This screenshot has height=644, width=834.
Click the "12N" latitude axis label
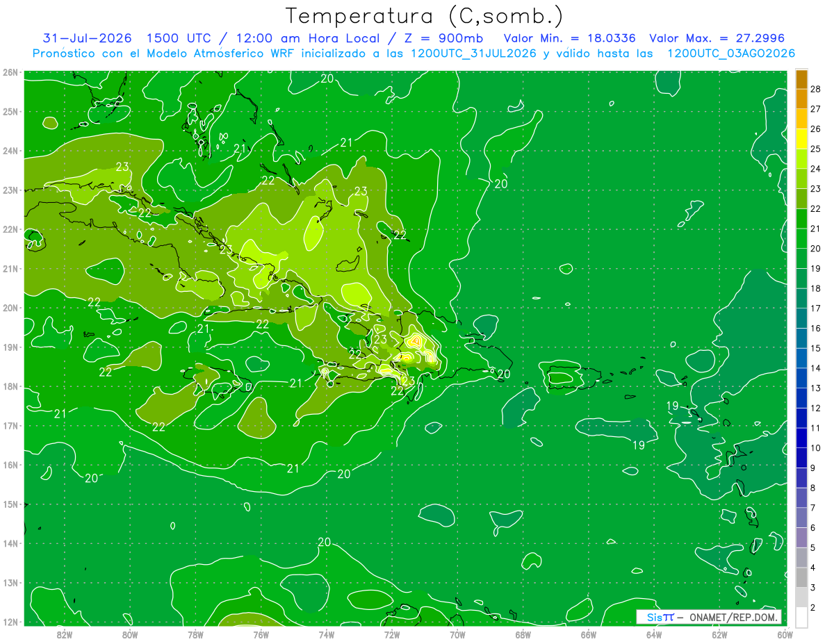[x=10, y=622]
